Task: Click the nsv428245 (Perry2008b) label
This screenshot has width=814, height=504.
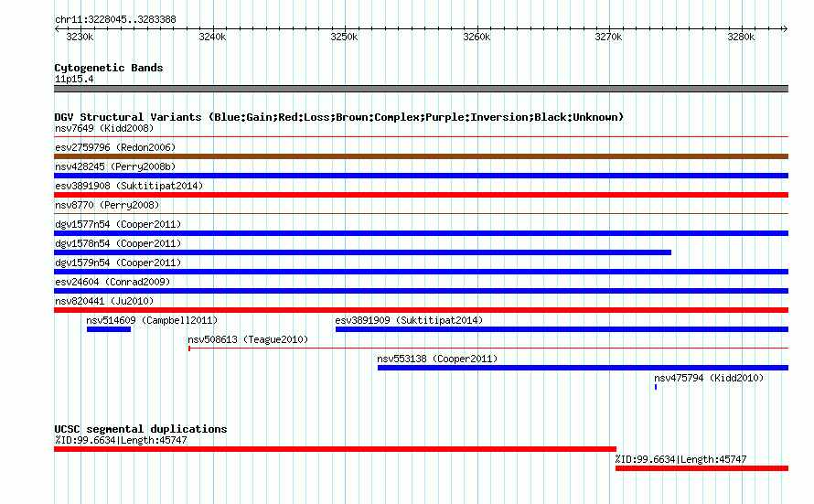Action: coord(115,166)
